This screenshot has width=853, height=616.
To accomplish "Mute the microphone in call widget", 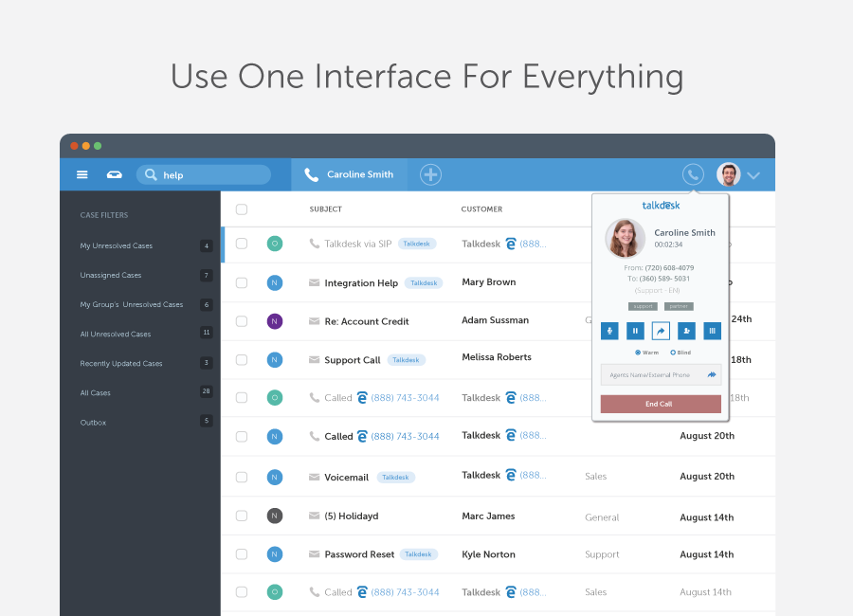I will 609,331.
